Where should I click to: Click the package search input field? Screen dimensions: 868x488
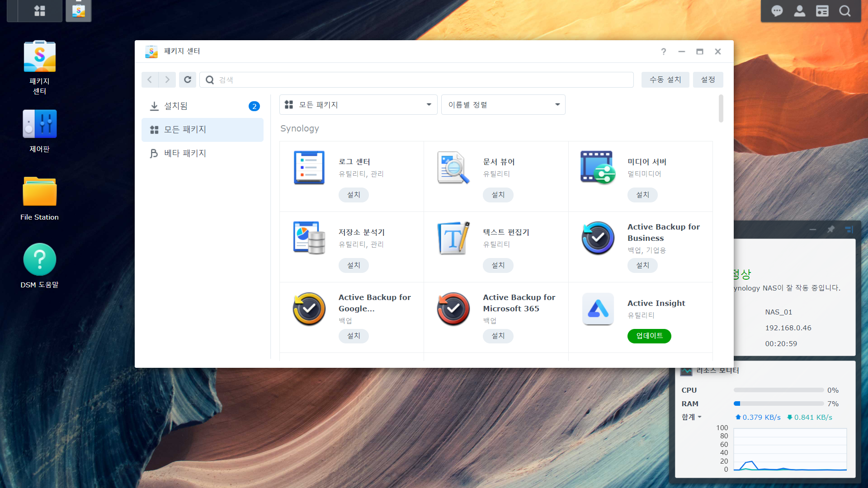pyautogui.click(x=416, y=80)
